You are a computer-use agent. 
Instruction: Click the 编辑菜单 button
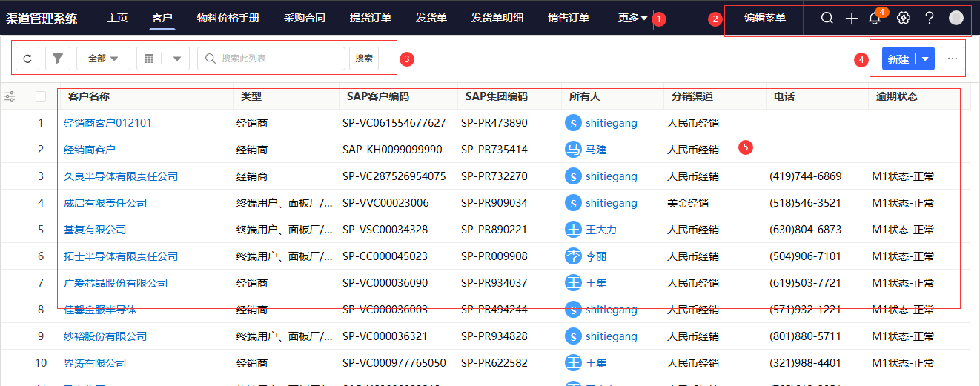(764, 18)
